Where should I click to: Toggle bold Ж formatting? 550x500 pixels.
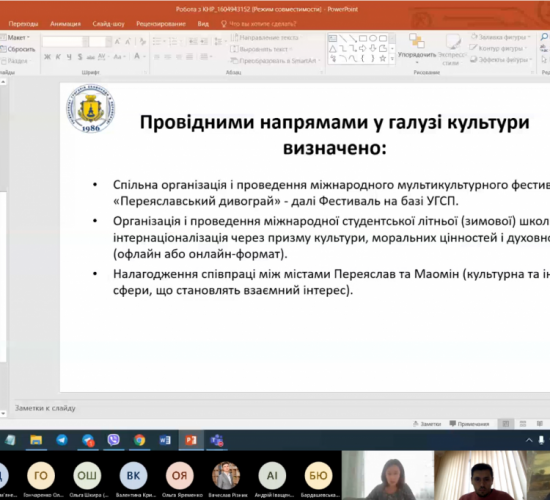pyautogui.click(x=47, y=57)
